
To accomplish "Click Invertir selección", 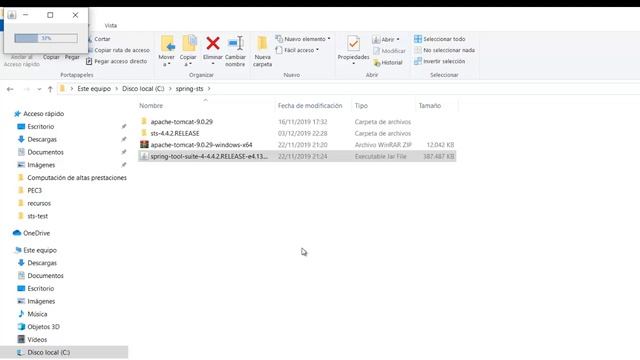I will pos(440,61).
